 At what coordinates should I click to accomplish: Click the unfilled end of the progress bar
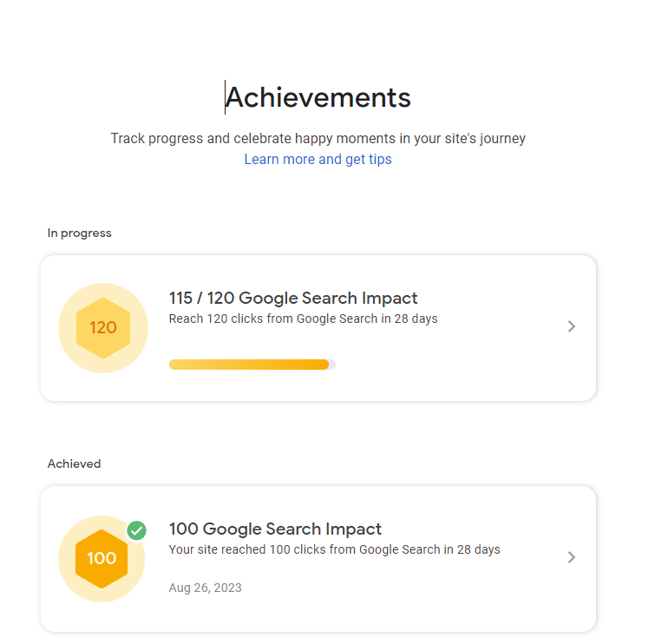[332, 365]
